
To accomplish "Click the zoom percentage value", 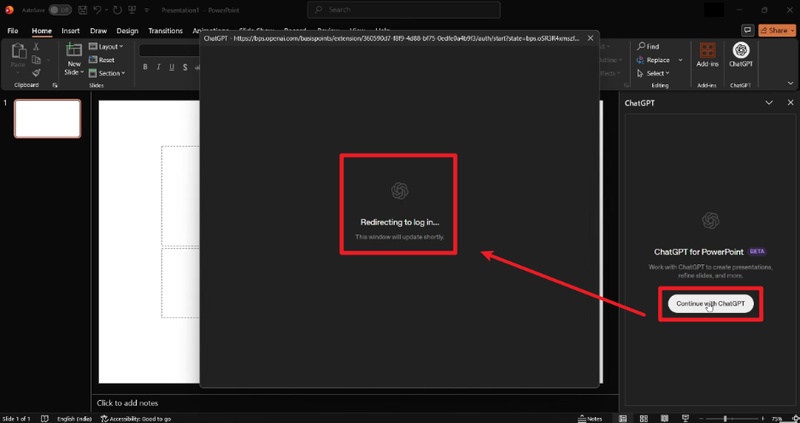I will click(x=777, y=418).
